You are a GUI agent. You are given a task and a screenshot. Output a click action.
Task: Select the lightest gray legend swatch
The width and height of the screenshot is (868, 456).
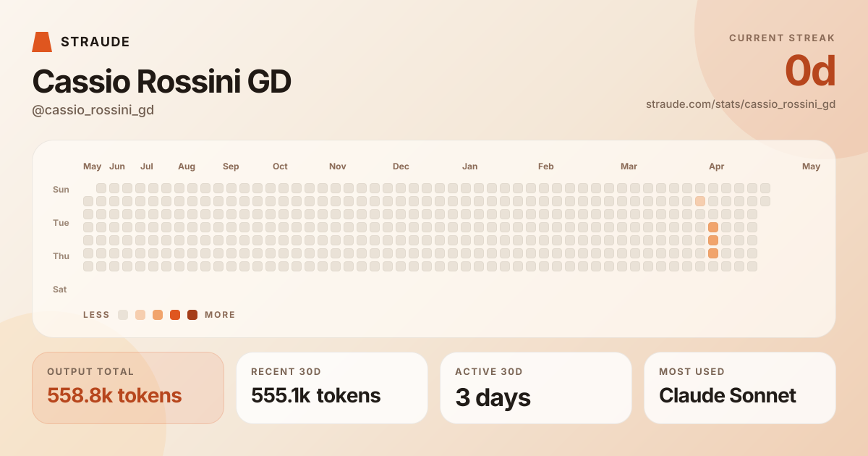click(123, 315)
